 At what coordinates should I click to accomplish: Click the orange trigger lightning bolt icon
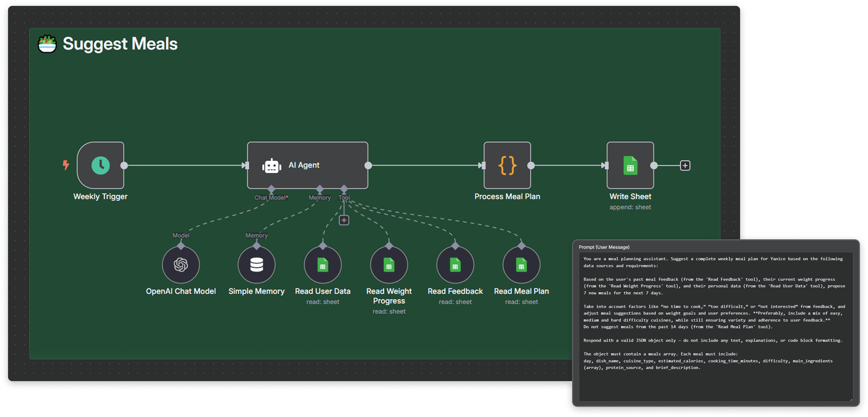point(66,165)
